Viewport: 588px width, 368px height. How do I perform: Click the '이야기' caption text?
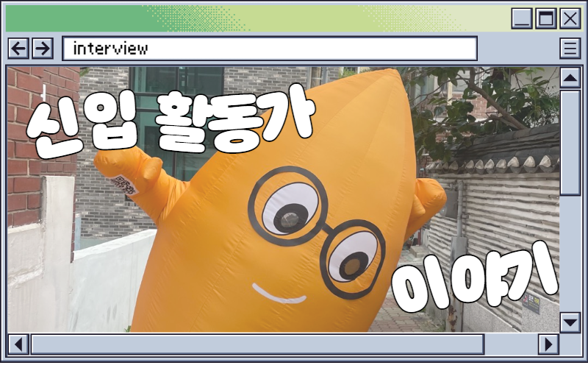(x=474, y=276)
